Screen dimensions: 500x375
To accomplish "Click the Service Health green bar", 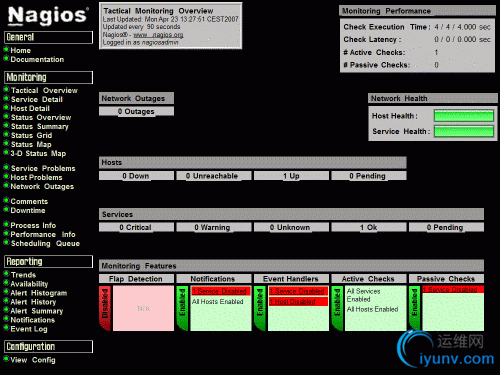I will [x=464, y=131].
